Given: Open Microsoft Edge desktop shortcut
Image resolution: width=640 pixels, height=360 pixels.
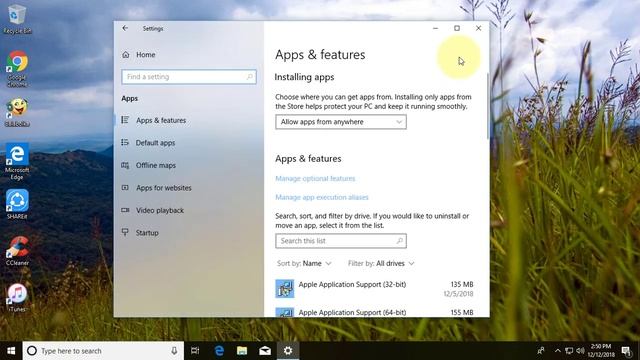Looking at the screenshot, I should [x=17, y=161].
